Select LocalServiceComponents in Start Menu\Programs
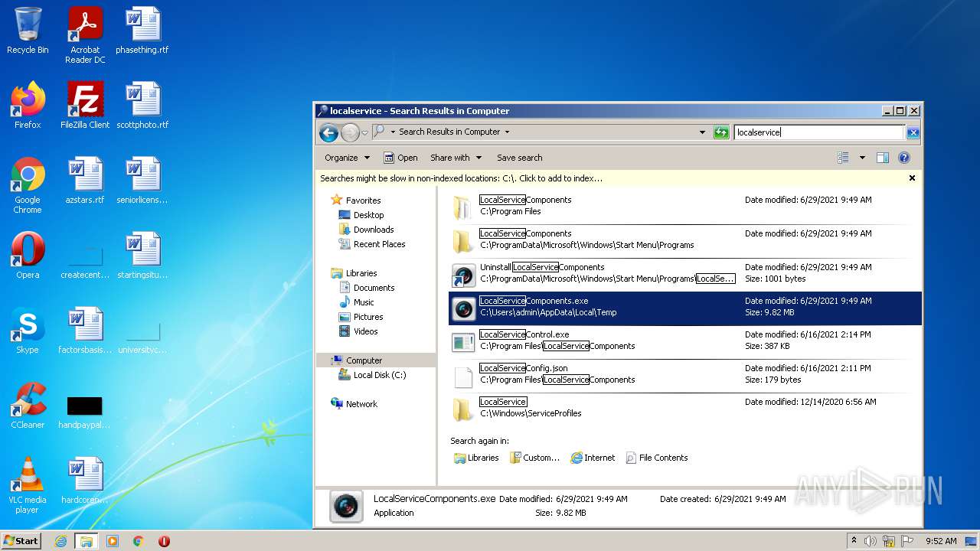The image size is (980, 551). (685, 240)
